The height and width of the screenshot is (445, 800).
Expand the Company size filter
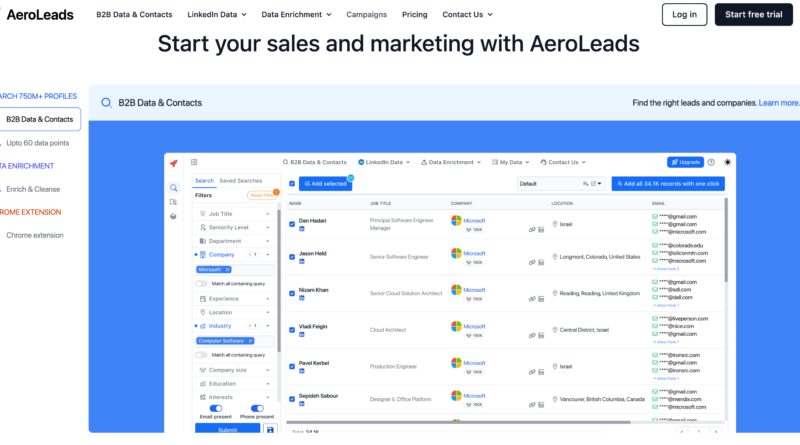pos(235,370)
